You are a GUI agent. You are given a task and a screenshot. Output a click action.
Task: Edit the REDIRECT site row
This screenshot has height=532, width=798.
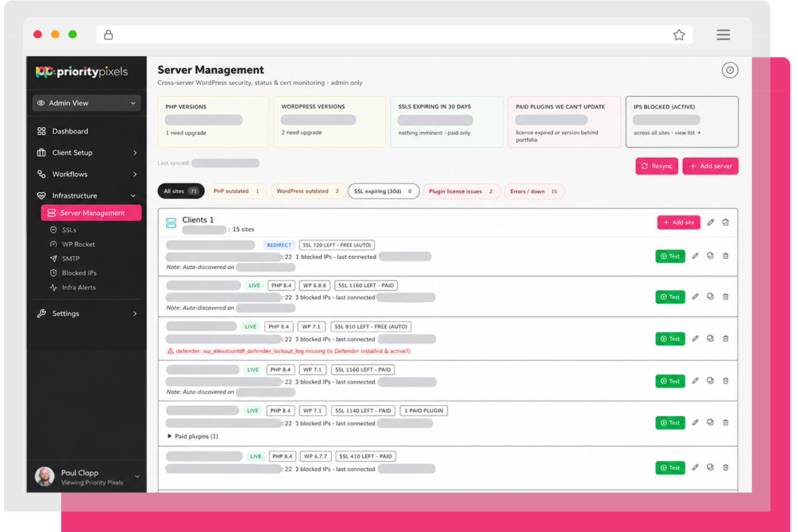[695, 256]
